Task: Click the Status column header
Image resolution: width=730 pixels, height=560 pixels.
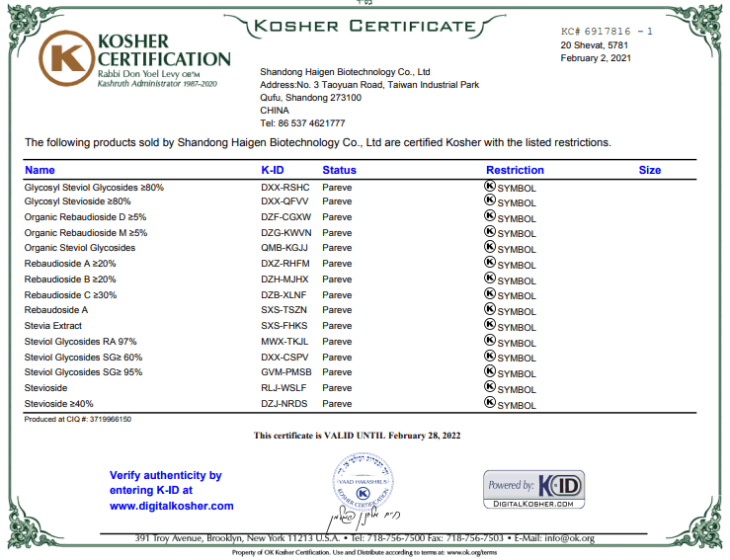Action: click(340, 171)
